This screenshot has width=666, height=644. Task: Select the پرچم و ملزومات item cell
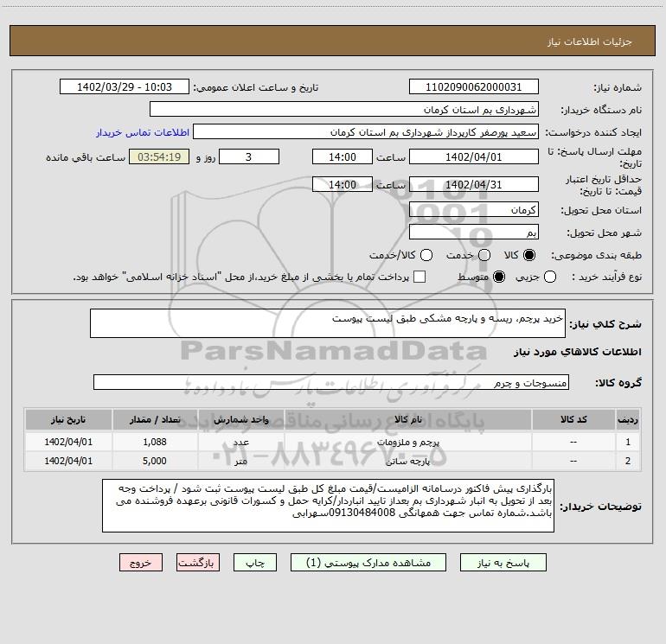[x=407, y=442]
